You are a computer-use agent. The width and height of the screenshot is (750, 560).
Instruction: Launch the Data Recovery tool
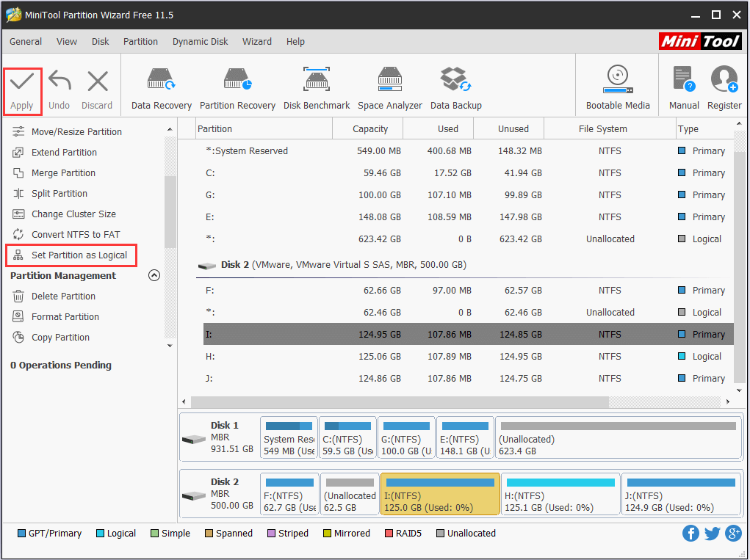[x=162, y=89]
